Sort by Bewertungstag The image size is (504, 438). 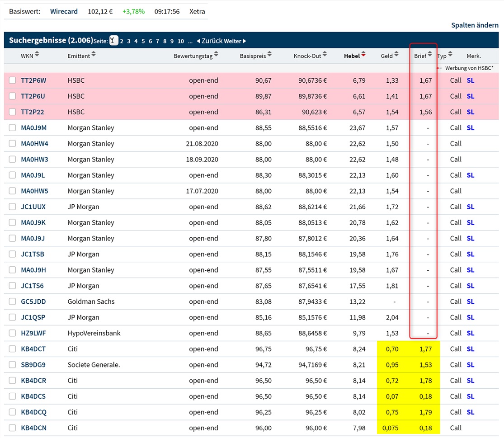click(x=216, y=55)
